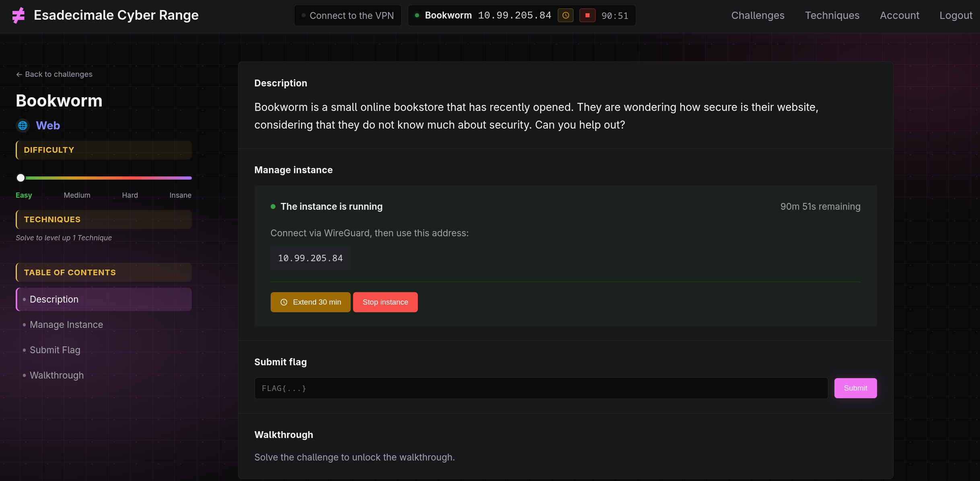Click the Stop instance button

(x=385, y=302)
